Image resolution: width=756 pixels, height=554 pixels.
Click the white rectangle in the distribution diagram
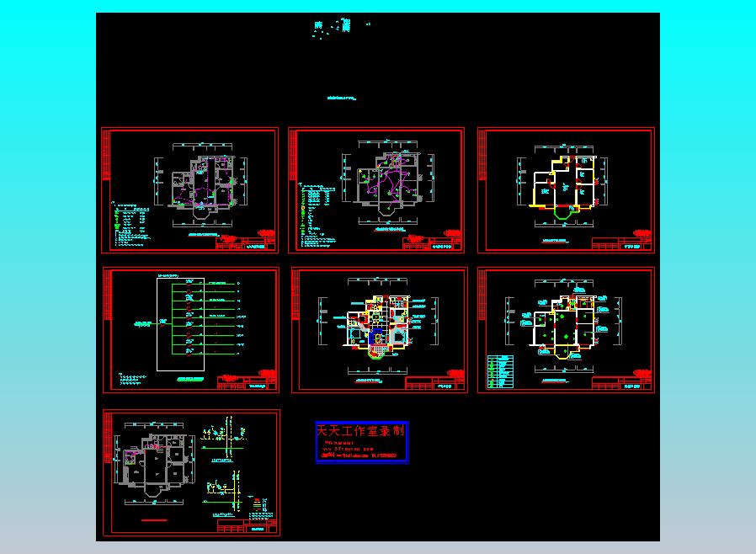180,324
